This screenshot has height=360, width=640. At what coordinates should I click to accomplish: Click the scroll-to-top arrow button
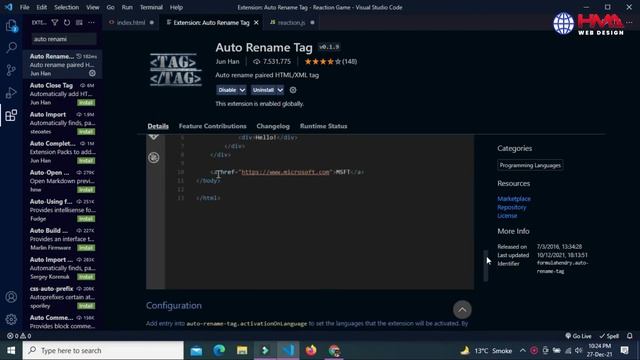(462, 310)
